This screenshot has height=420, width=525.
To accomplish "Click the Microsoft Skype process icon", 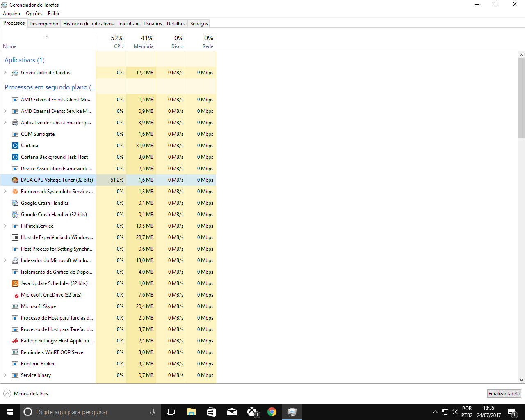I will 15,306.
